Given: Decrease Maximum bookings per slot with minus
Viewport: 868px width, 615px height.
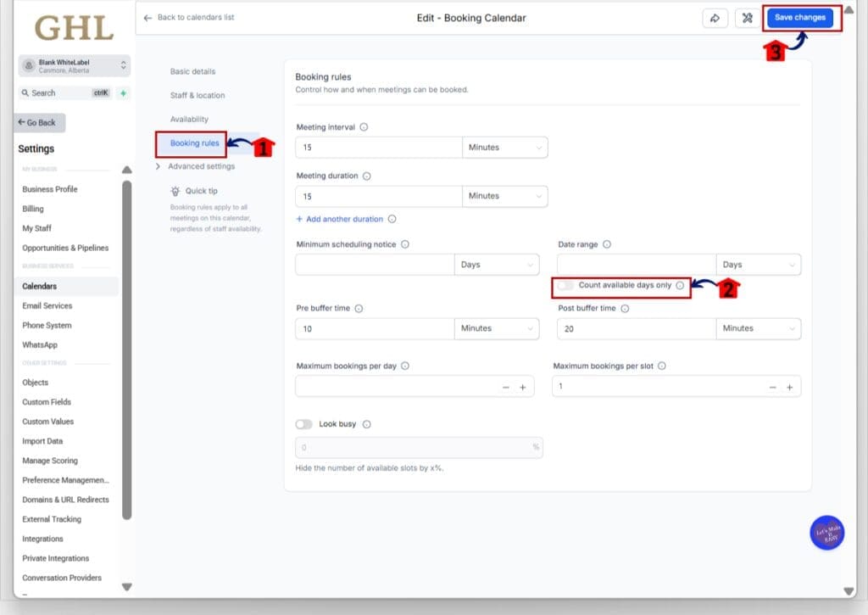Looking at the screenshot, I should [x=772, y=388].
